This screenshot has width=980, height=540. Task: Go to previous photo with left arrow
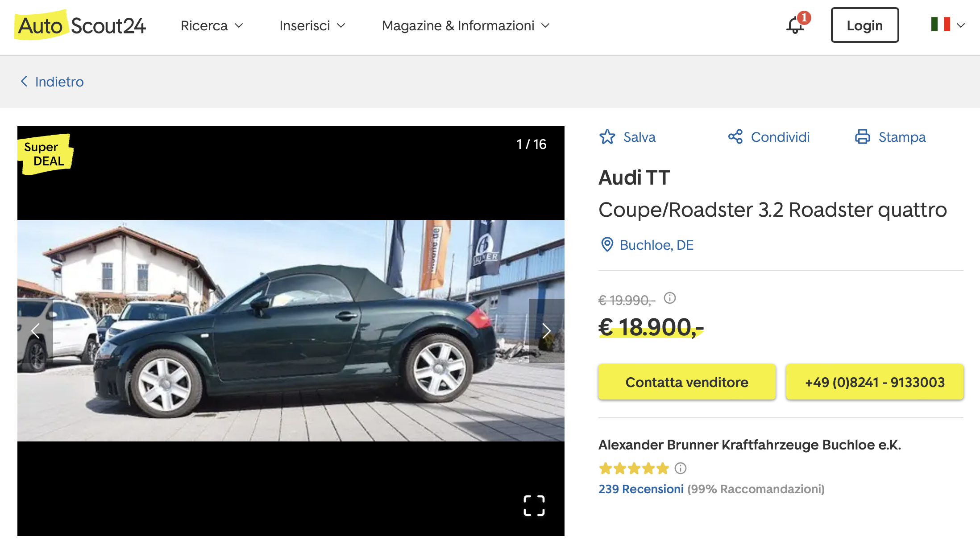36,331
